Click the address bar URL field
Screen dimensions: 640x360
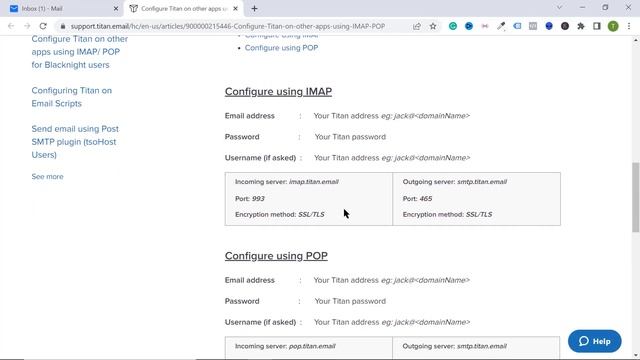228,26
